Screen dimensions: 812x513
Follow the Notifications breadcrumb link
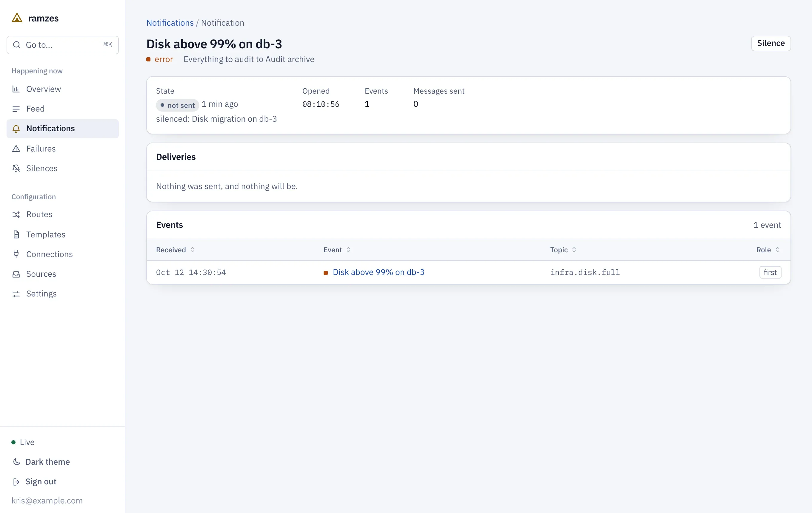(x=170, y=23)
